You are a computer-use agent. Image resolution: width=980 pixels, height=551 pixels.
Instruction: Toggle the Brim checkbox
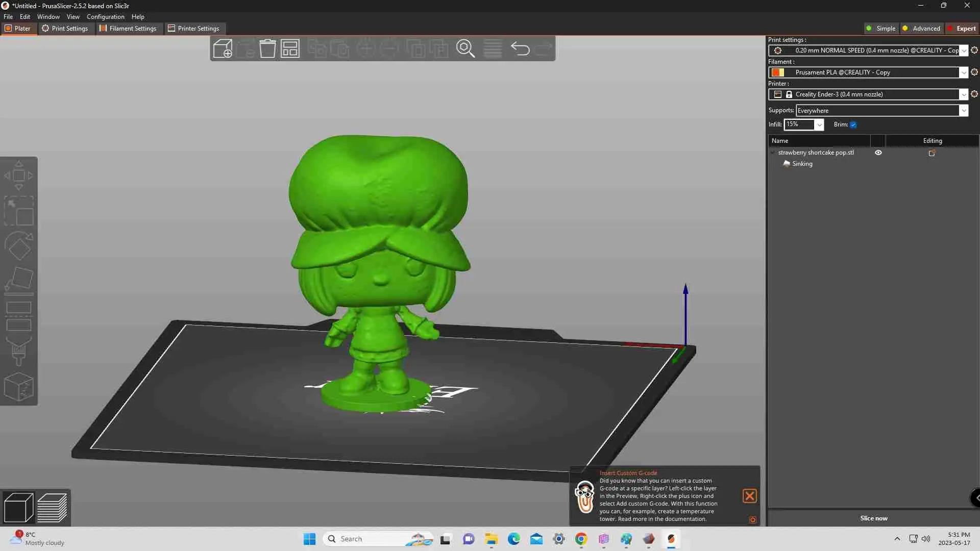pyautogui.click(x=853, y=124)
